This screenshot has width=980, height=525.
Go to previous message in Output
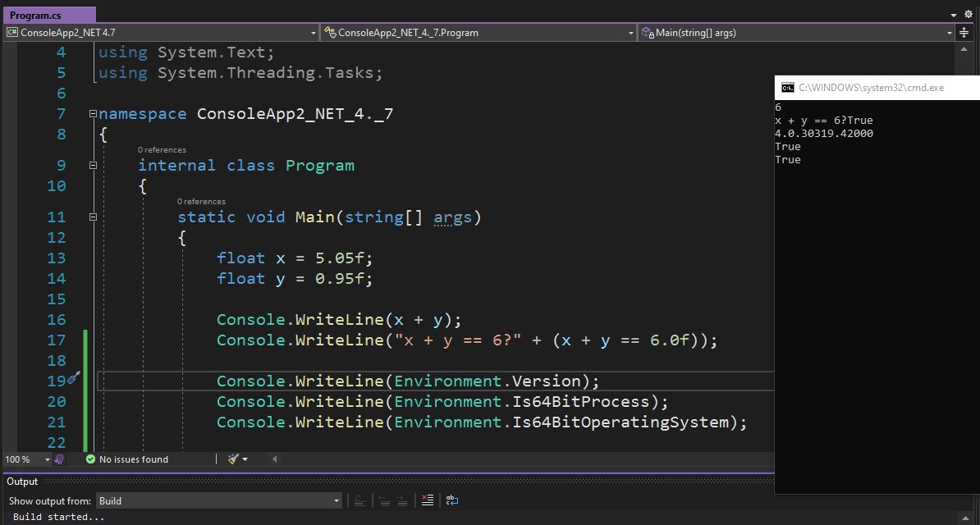click(384, 500)
